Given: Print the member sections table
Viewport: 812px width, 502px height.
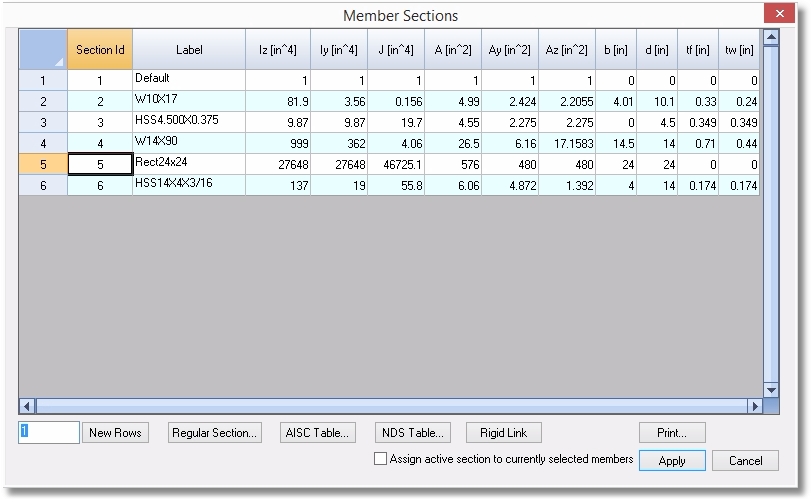Looking at the screenshot, I should [672, 433].
